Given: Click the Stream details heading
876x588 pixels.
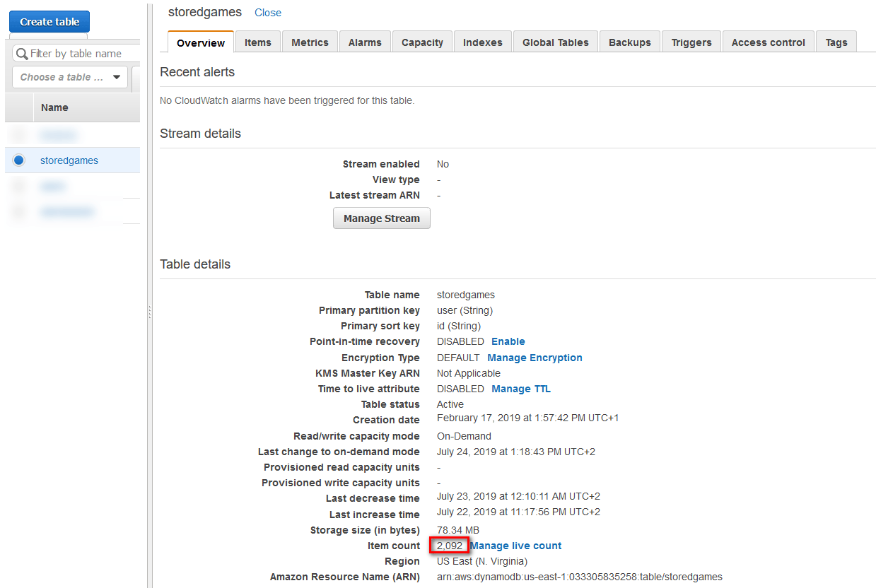Looking at the screenshot, I should point(200,134).
